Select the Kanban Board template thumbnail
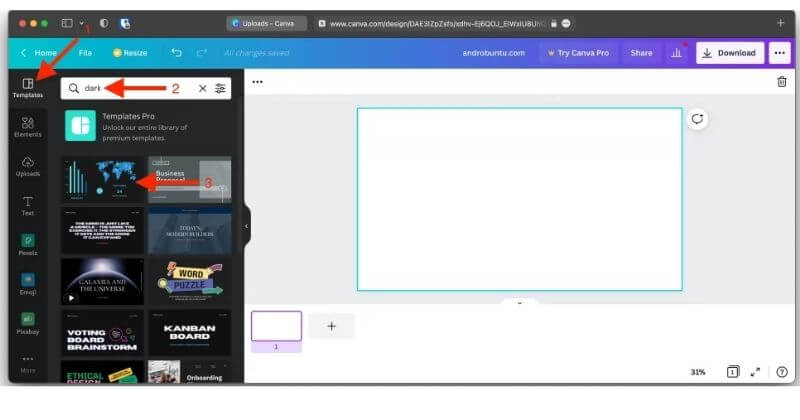800x420 pixels. click(189, 333)
